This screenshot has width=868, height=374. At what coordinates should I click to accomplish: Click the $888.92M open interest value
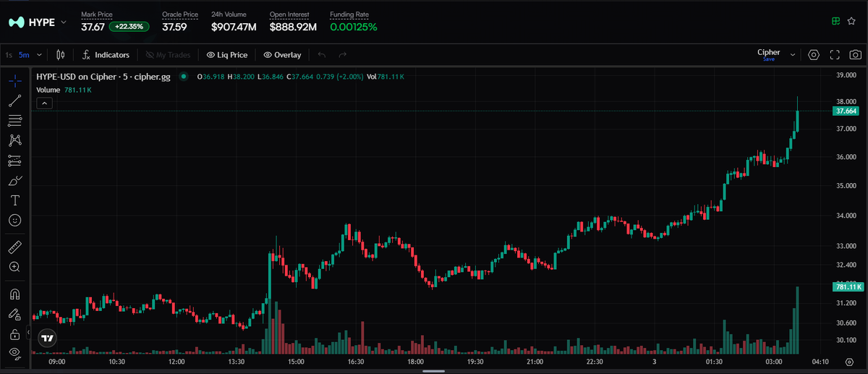pyautogui.click(x=293, y=27)
